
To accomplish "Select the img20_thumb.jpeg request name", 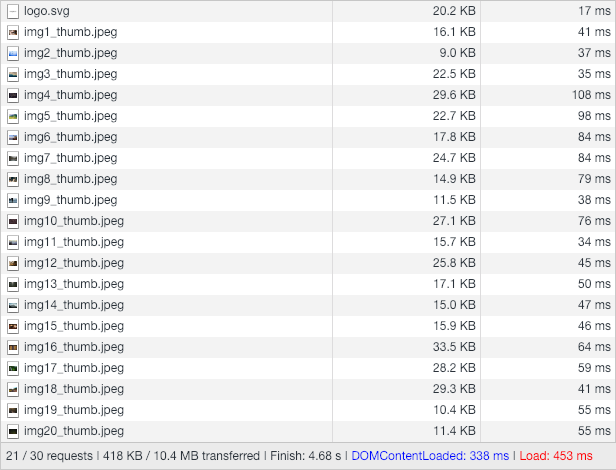I will (73, 431).
